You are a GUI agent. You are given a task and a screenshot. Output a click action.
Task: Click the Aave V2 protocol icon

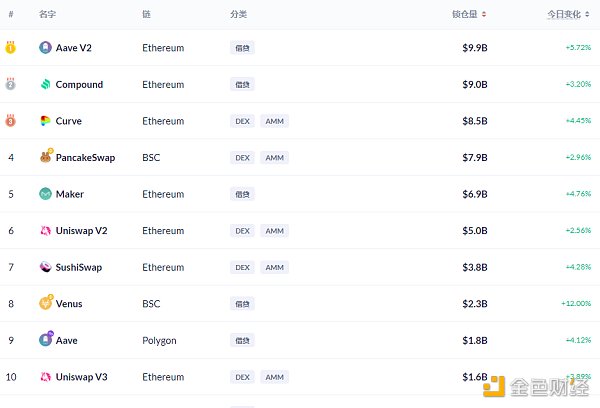[45, 47]
